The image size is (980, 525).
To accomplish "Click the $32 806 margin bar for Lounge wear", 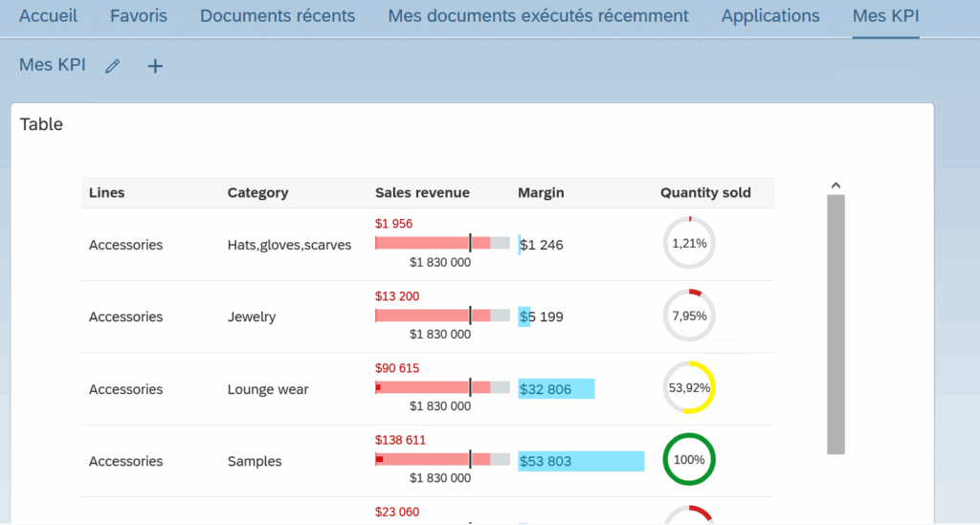I will [x=556, y=389].
